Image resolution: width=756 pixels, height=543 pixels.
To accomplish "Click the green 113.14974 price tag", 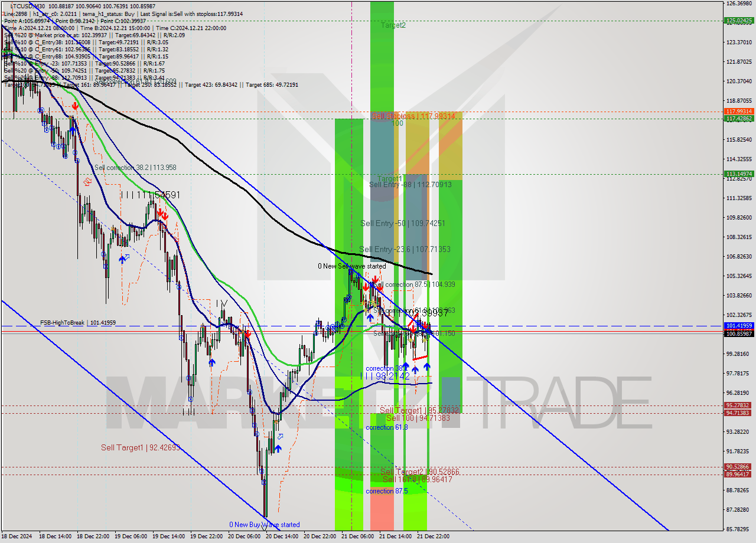I will 739,174.
